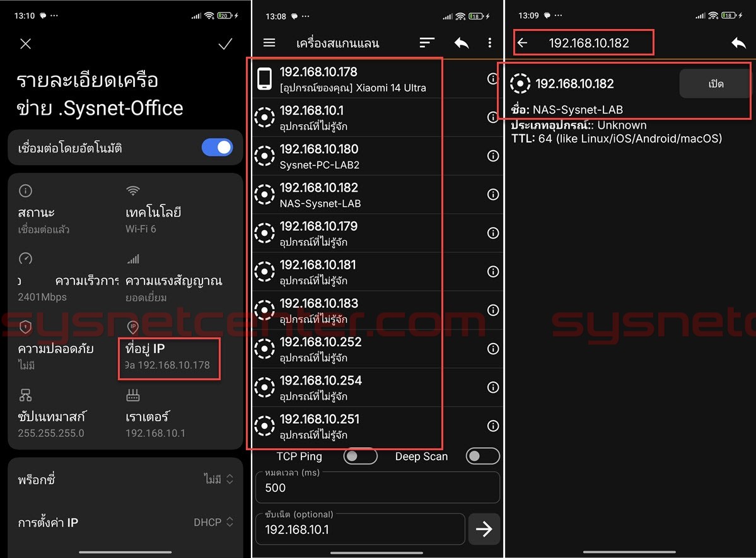Show info for 192.168.10.1 device
Screen dimensions: 756x558
pyautogui.click(x=492, y=117)
